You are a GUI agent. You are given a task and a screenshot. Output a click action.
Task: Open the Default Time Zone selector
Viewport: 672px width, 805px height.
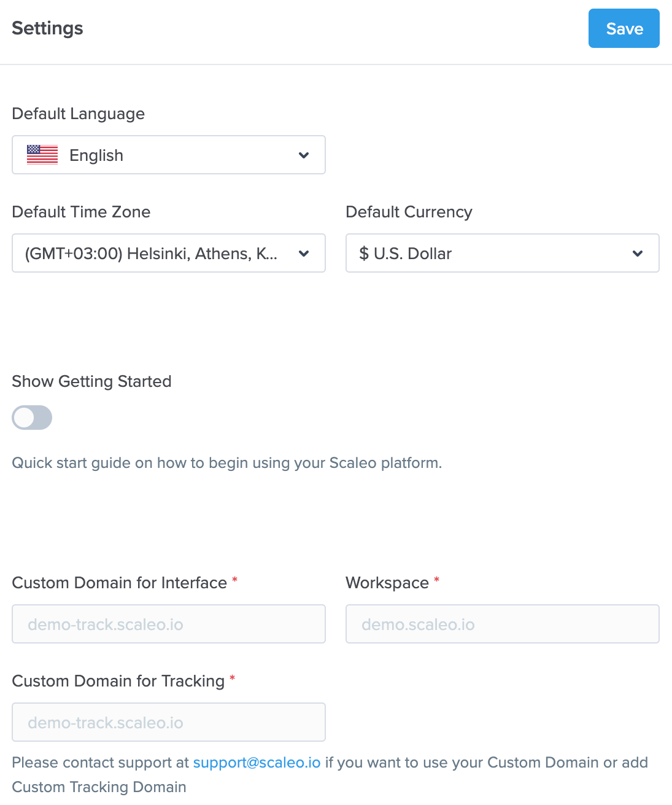click(x=169, y=253)
